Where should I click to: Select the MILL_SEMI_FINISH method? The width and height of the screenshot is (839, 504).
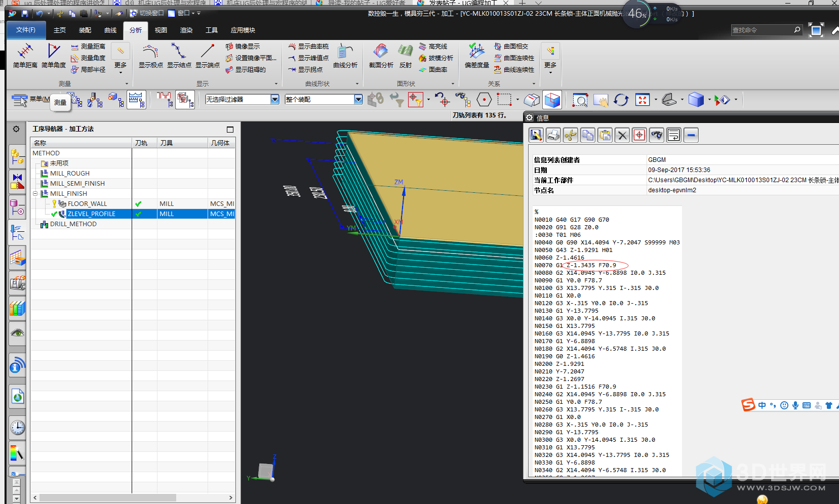pyautogui.click(x=77, y=184)
